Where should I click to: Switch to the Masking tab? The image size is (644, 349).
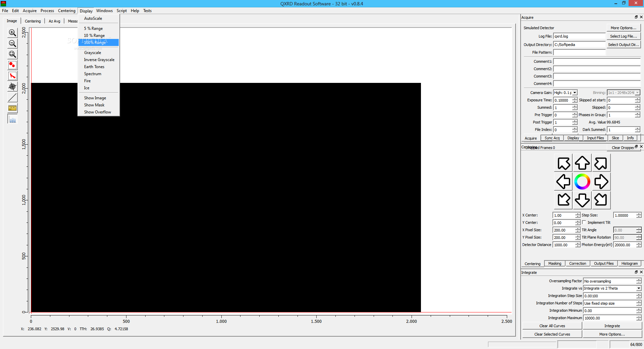[555, 263]
